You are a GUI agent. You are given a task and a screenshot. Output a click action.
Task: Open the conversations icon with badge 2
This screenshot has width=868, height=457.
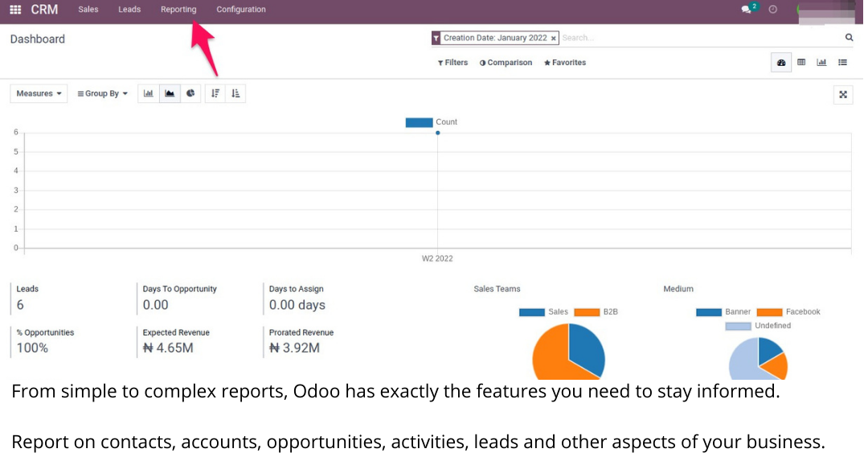pos(747,10)
